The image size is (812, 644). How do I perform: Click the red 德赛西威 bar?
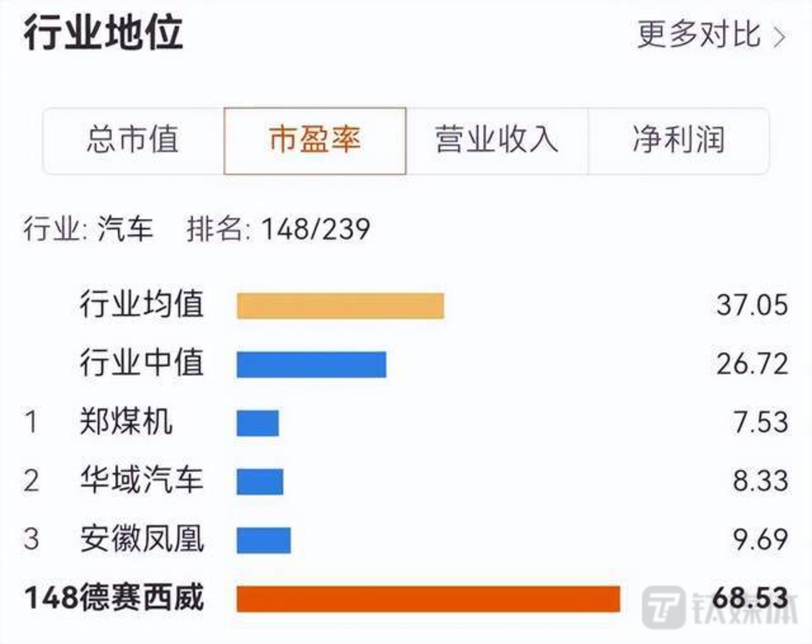point(428,599)
